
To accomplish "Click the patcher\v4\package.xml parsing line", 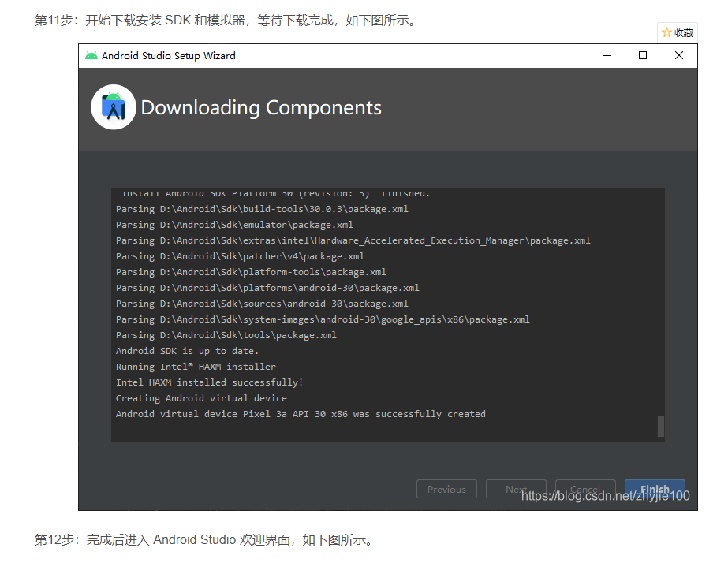I will coord(240,256).
